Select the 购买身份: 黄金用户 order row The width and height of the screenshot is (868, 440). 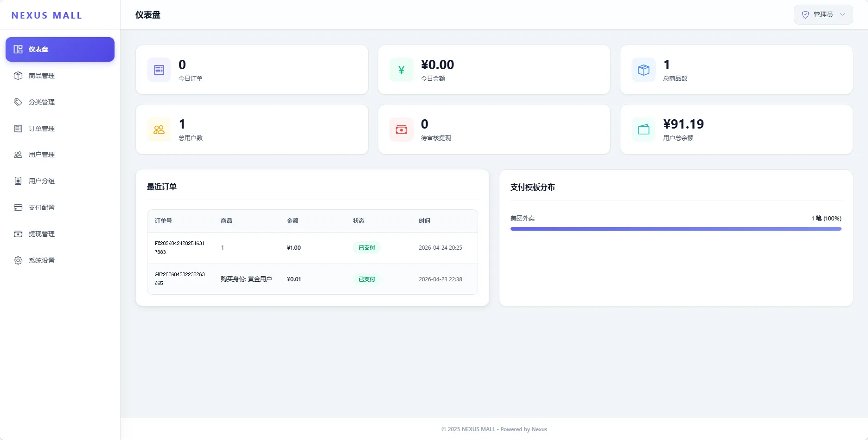coord(312,279)
